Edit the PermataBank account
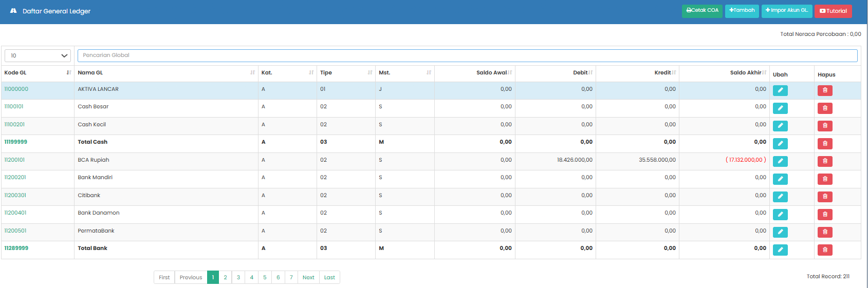868x288 pixels. point(780,232)
